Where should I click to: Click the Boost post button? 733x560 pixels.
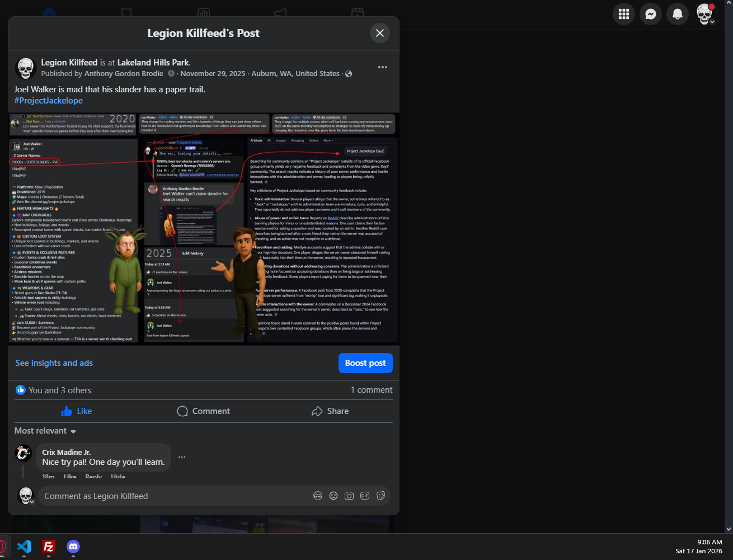click(365, 363)
